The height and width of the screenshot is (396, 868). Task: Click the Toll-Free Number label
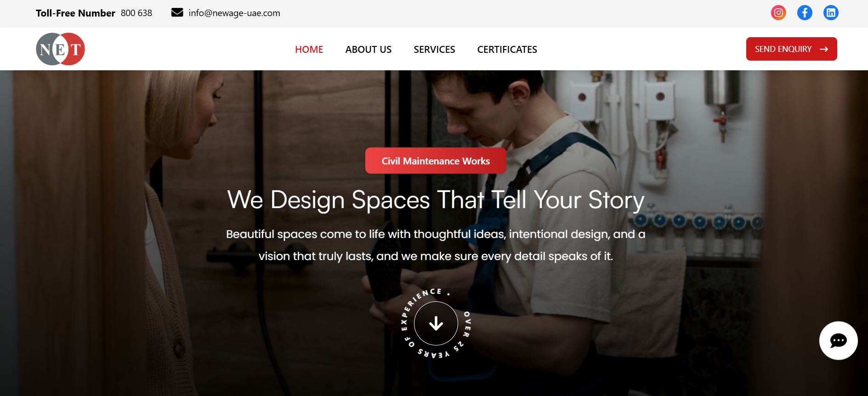(75, 13)
